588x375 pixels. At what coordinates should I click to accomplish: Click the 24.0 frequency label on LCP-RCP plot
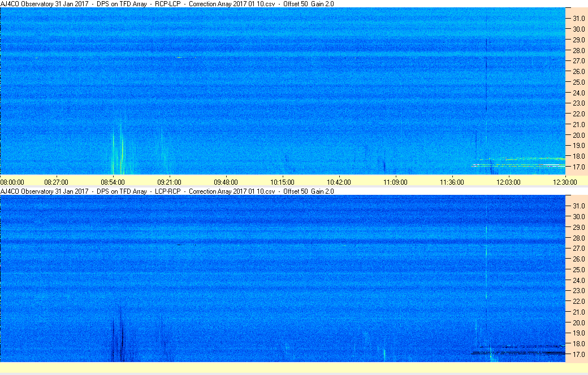578,280
